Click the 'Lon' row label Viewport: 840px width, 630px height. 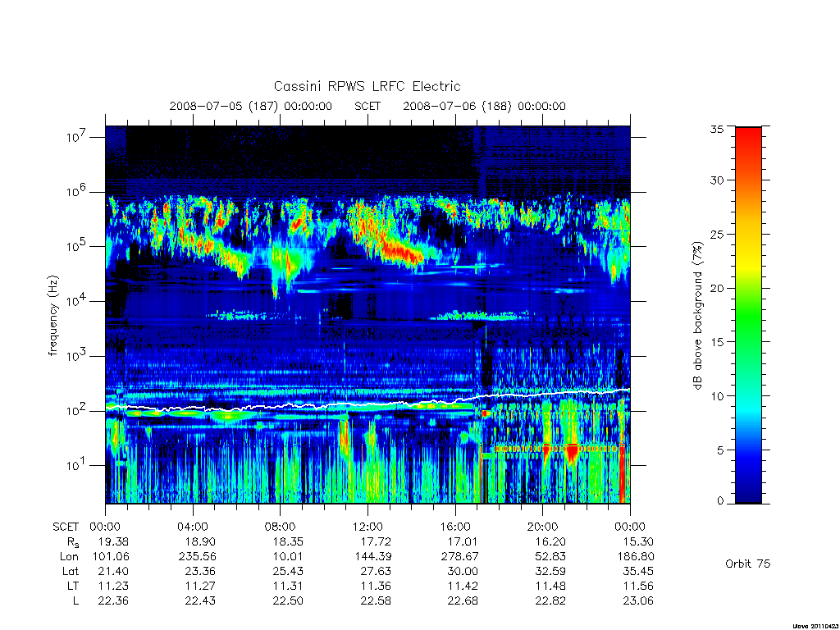pos(69,557)
